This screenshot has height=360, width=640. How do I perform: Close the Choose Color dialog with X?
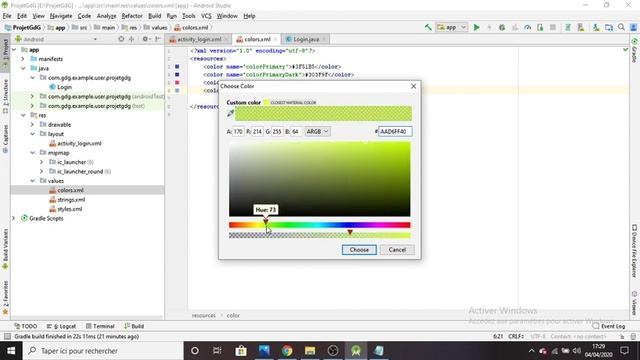pos(413,86)
